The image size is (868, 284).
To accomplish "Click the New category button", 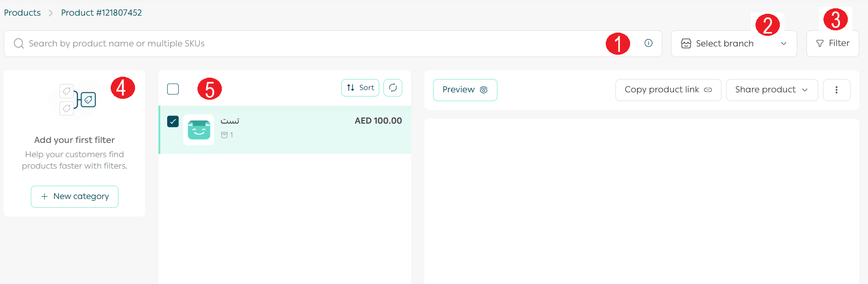I will pyautogui.click(x=74, y=197).
